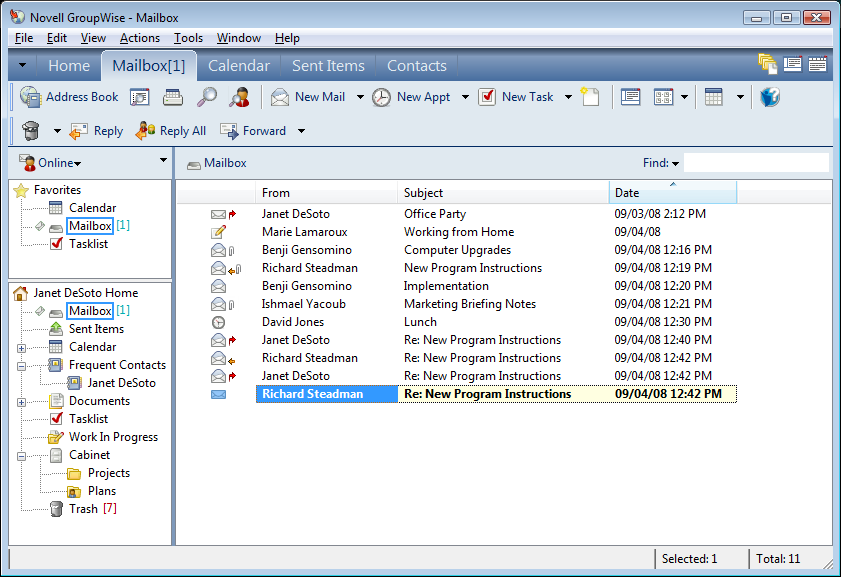841x577 pixels.
Task: Click the Reply All toolbar button
Action: pyautogui.click(x=170, y=131)
